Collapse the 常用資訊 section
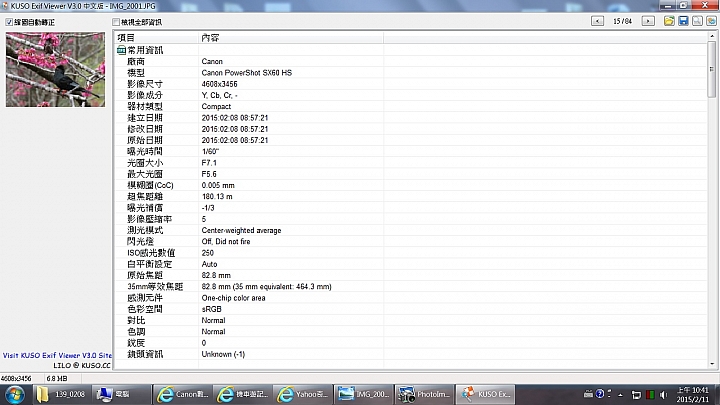 click(121, 50)
